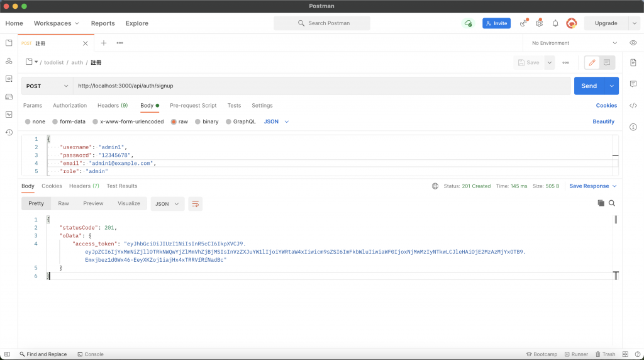Switch to comment mode icon beside pencil
This screenshot has width=644, height=360.
(x=607, y=62)
